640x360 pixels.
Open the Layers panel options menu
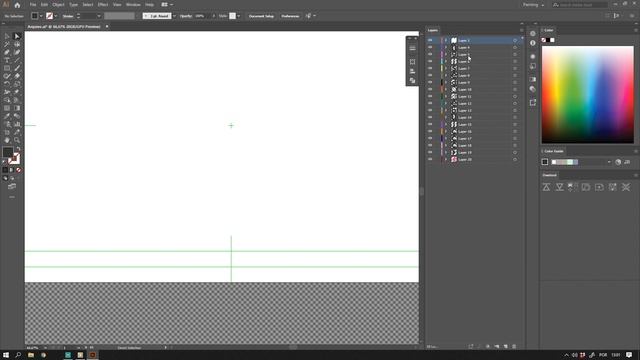point(521,30)
